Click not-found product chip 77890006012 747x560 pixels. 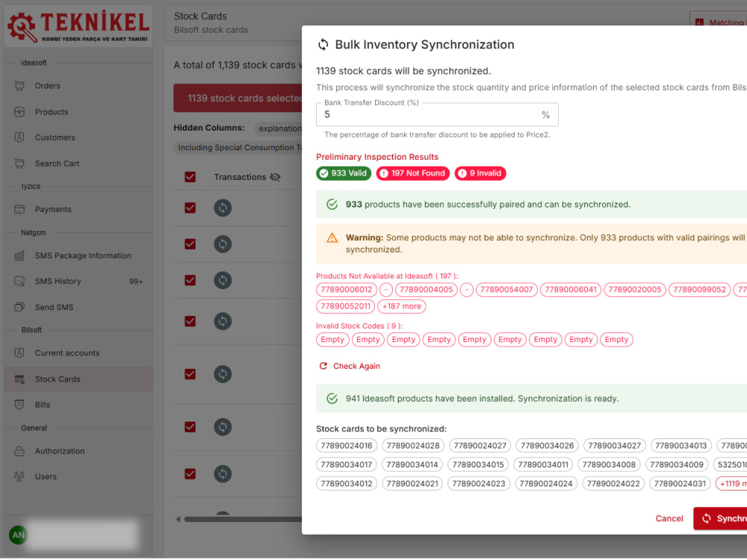[347, 290]
